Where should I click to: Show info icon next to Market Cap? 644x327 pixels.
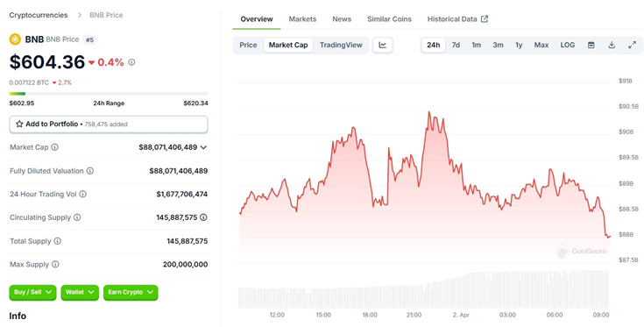point(54,147)
